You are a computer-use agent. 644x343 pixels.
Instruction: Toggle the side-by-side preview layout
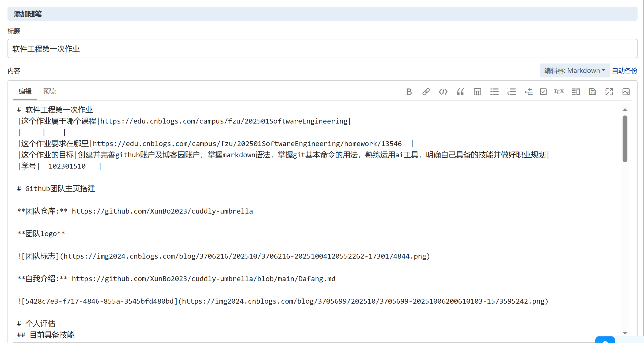tap(576, 92)
